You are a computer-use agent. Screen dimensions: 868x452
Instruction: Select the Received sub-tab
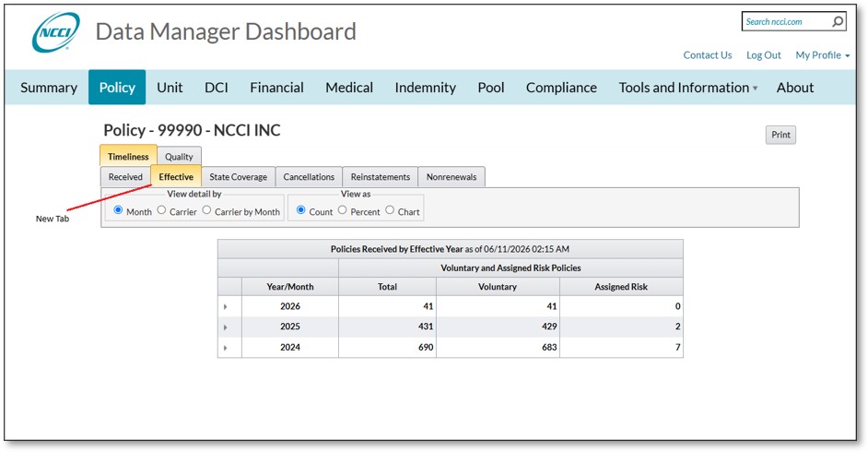[x=125, y=177]
